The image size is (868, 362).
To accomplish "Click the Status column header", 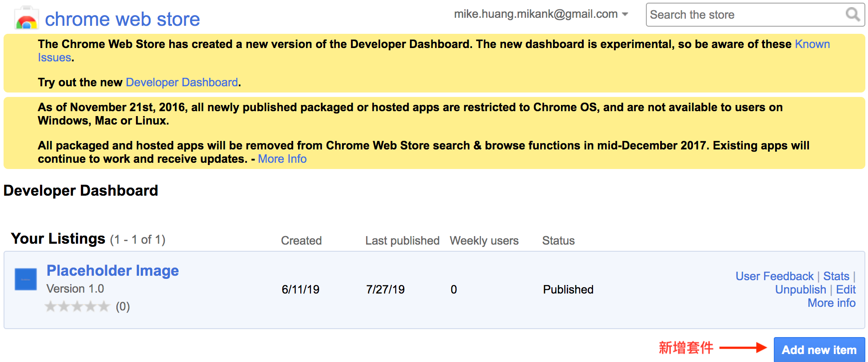I will (558, 241).
